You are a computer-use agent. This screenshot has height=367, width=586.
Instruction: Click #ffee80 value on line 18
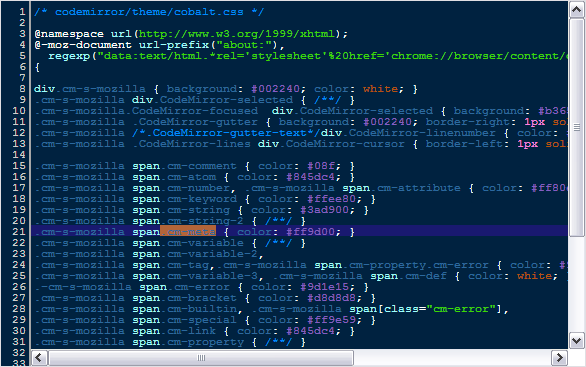(331, 199)
